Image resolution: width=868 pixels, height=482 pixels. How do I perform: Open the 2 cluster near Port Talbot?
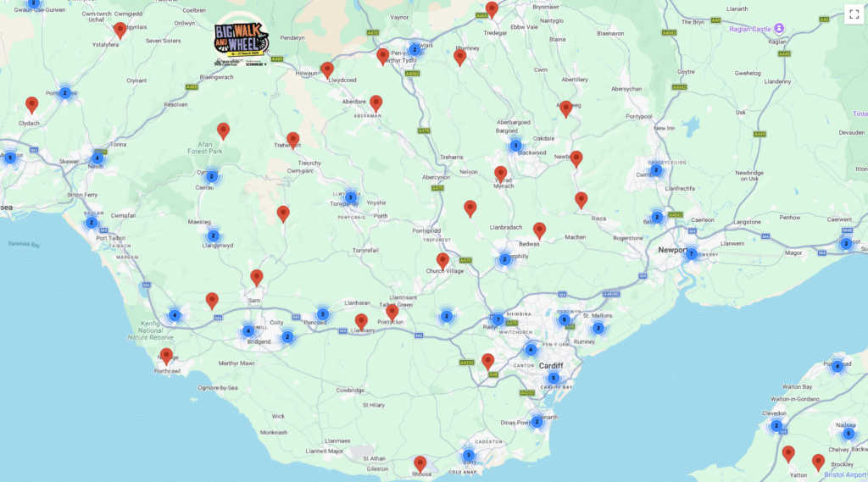92,223
